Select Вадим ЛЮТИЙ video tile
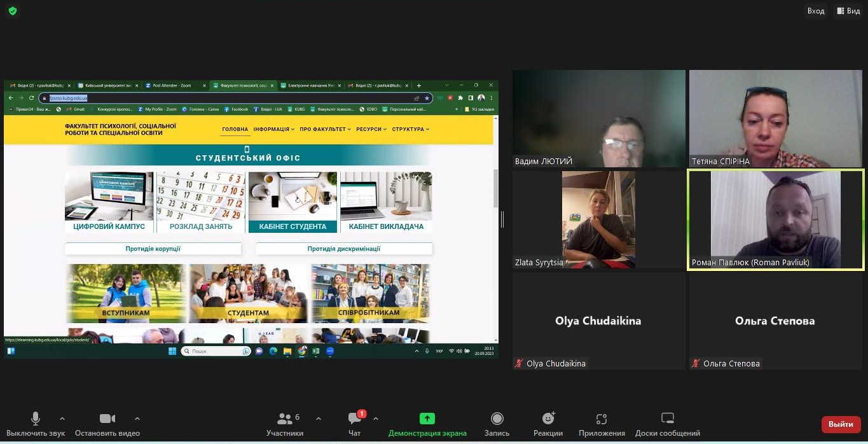 click(x=599, y=118)
